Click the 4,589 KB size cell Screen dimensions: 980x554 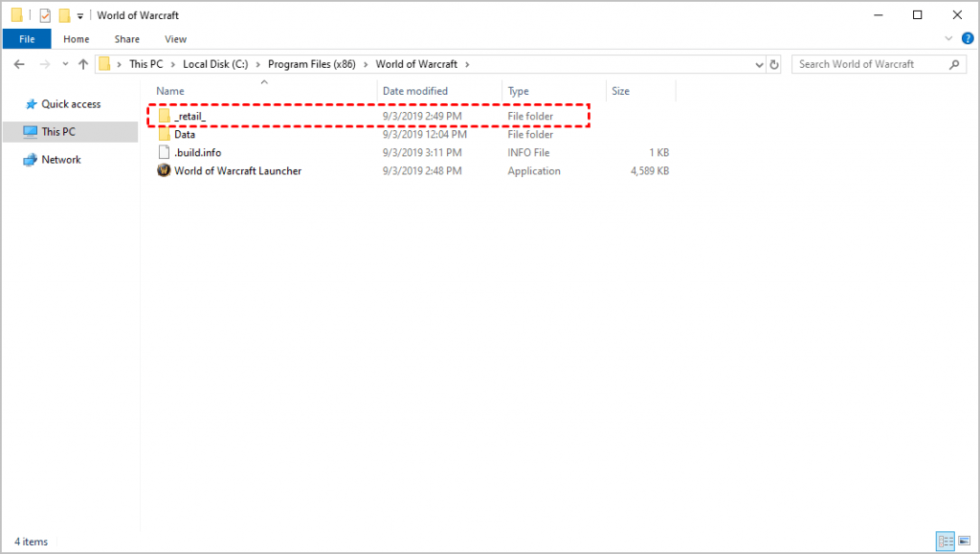650,171
